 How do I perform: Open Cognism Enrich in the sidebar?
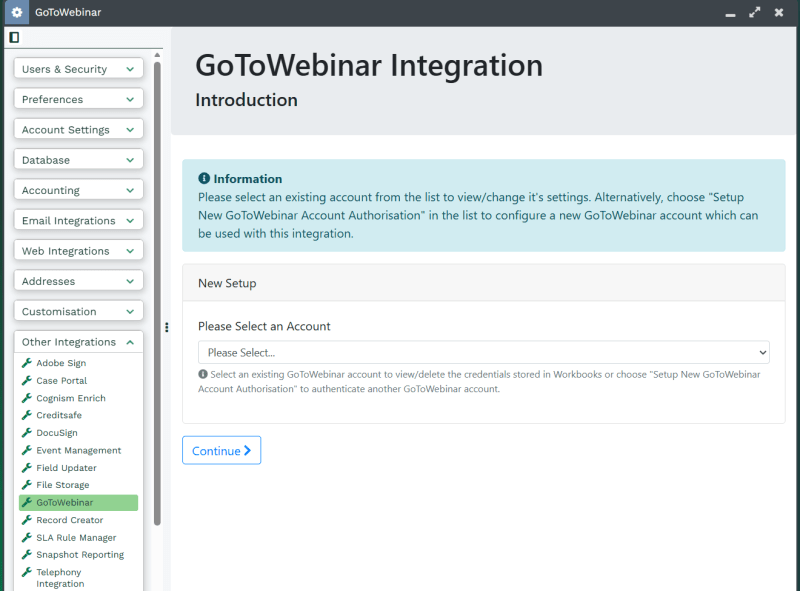click(70, 398)
